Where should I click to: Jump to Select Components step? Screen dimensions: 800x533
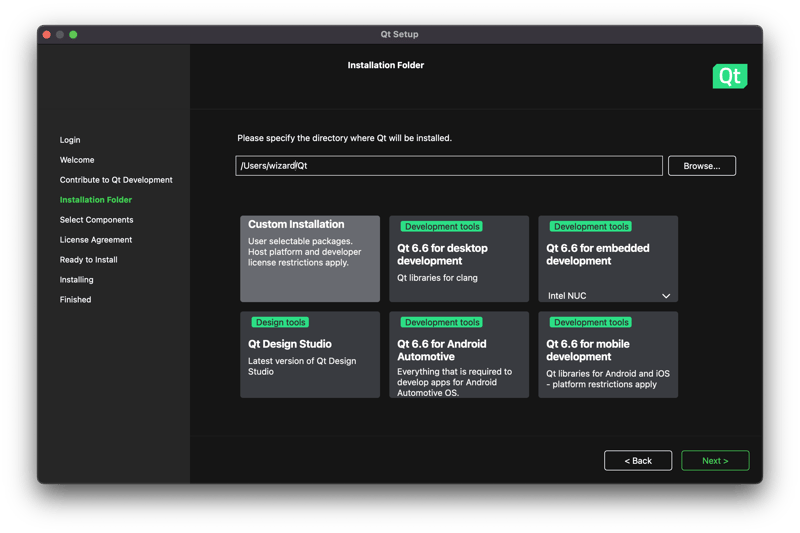coord(96,219)
